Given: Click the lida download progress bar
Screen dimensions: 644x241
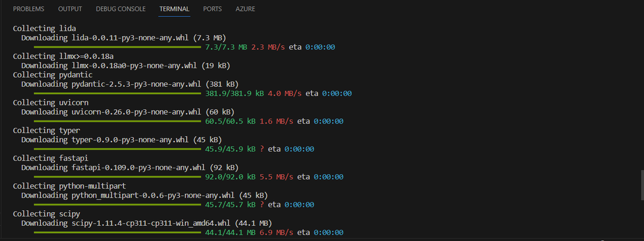Looking at the screenshot, I should pyautogui.click(x=118, y=47).
